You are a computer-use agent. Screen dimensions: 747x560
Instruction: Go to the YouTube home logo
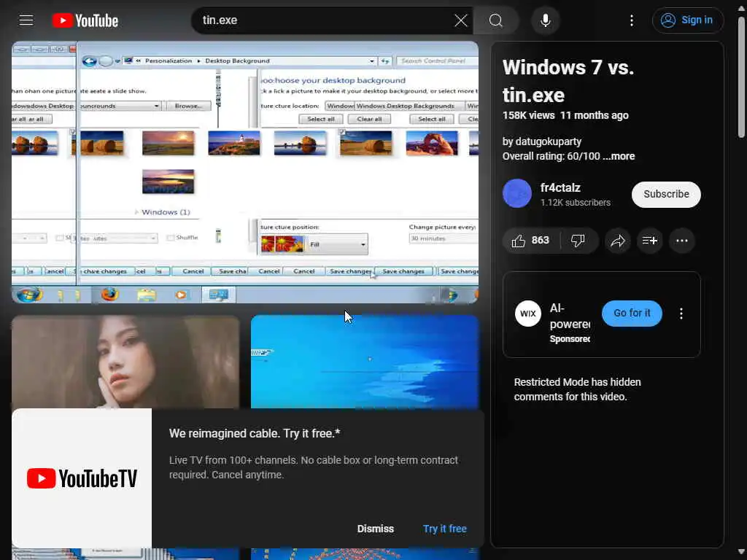coord(85,20)
